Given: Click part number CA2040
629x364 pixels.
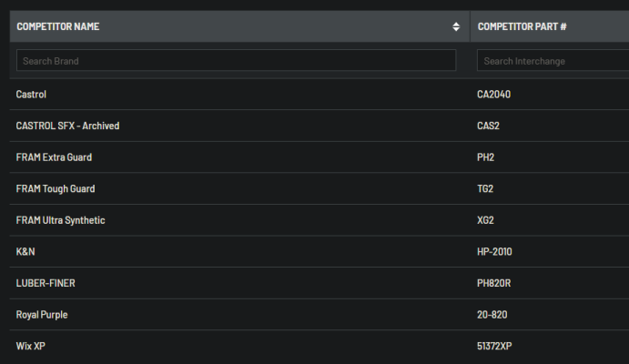Looking at the screenshot, I should pos(493,95).
